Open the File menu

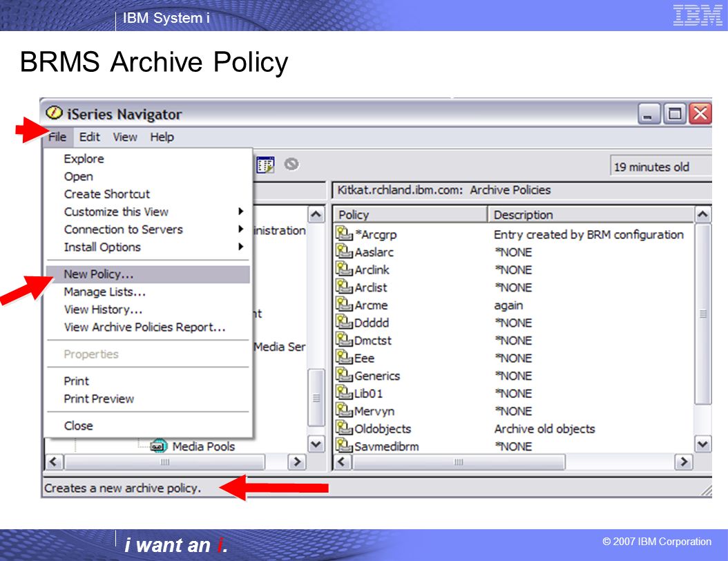pyautogui.click(x=57, y=137)
